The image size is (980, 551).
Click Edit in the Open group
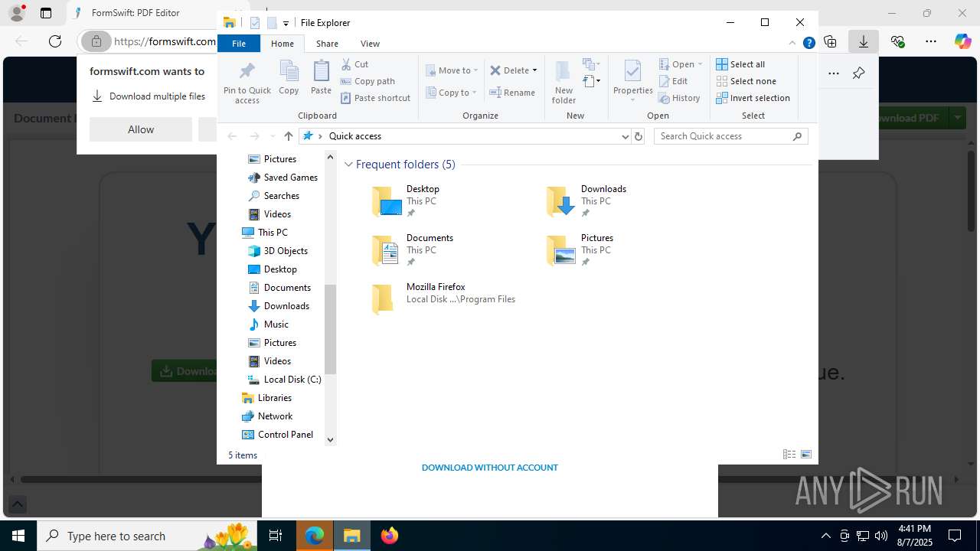(x=672, y=81)
